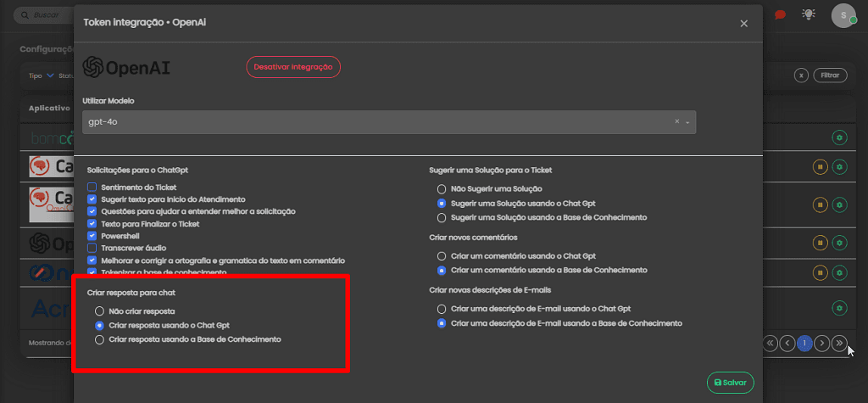This screenshot has height=403, width=868.
Task: Open settings gear for row below OpenAI
Action: [x=840, y=272]
